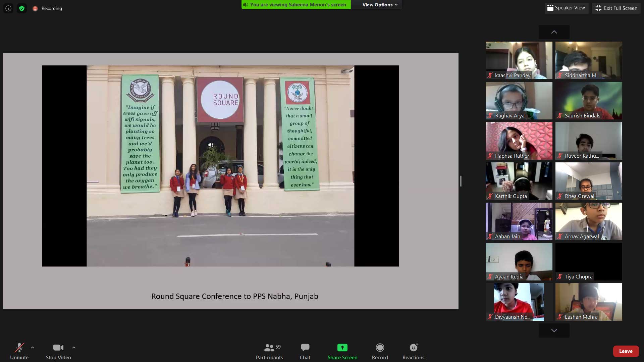The height and width of the screenshot is (363, 644).
Task: Click muted mic icon on Siddhartha M...
Action: pyautogui.click(x=560, y=75)
